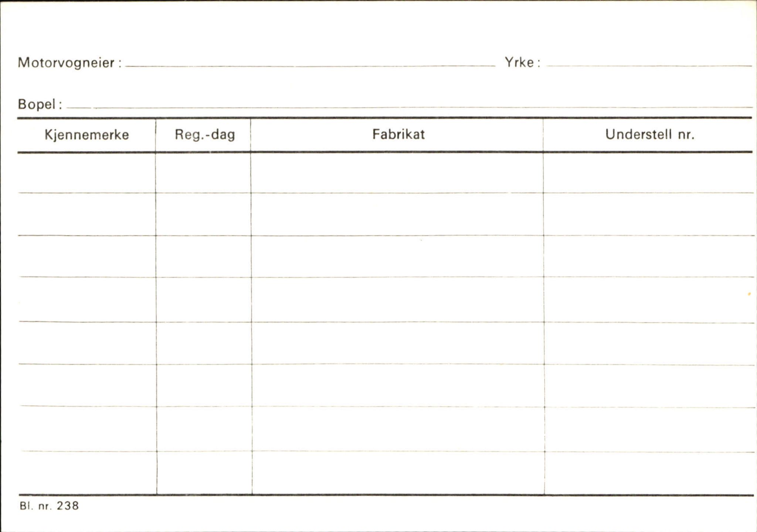Click last row Fabrikat cell

tap(398, 473)
